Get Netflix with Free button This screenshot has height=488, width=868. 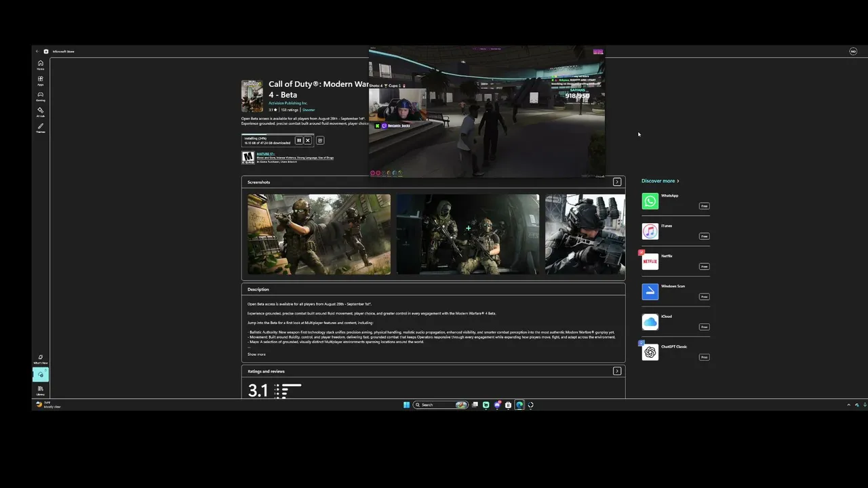click(705, 266)
